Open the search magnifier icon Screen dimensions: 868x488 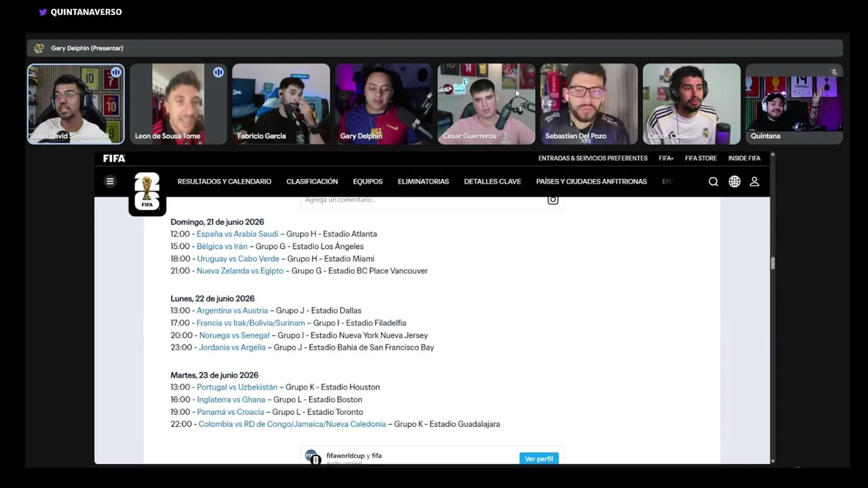713,182
